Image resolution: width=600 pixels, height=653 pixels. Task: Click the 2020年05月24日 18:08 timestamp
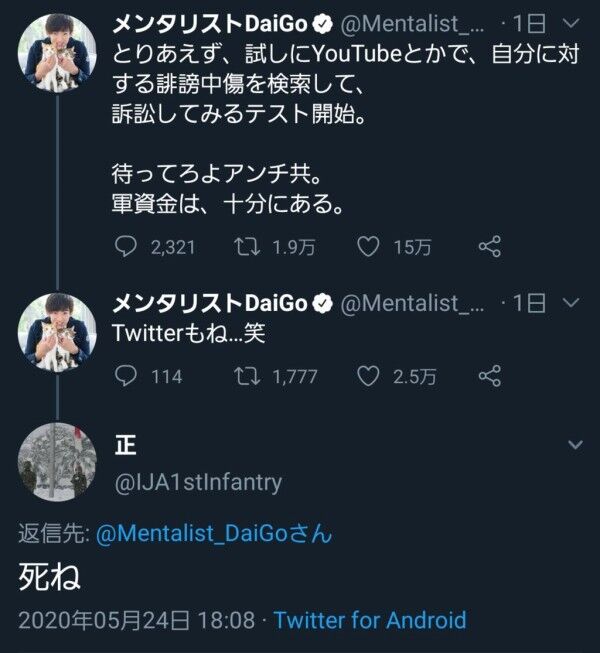137,620
